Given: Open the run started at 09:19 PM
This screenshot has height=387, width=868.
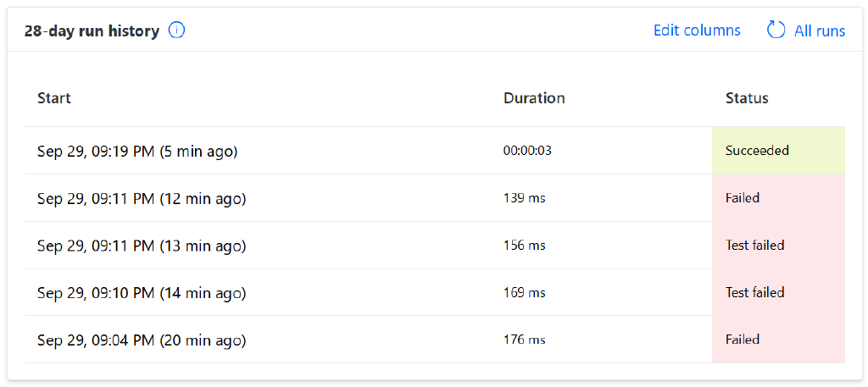Looking at the screenshot, I should click(137, 152).
